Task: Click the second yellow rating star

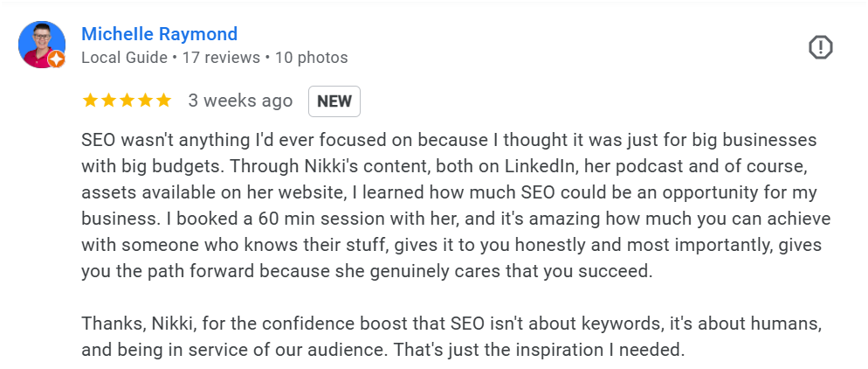Action: pyautogui.click(x=108, y=101)
